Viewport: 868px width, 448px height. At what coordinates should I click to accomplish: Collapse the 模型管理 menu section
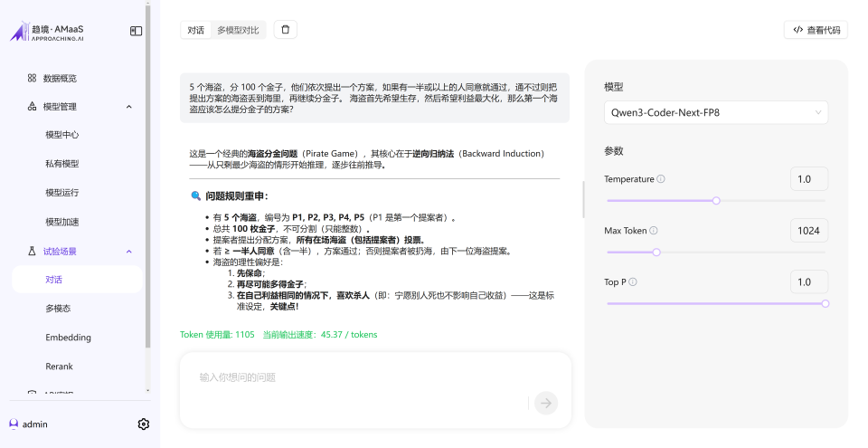[x=128, y=107]
